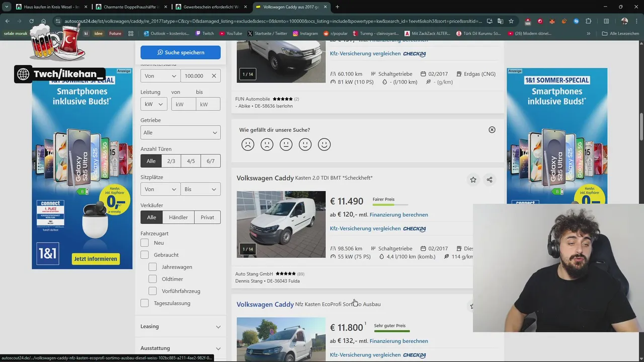Open the Kilometerstand 'Von' dropdown
Image resolution: width=644 pixels, height=362 pixels.
point(160,76)
